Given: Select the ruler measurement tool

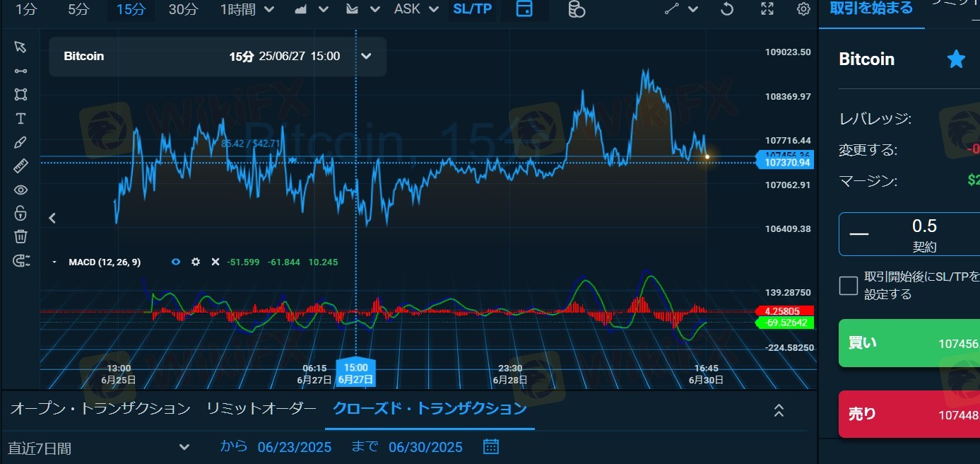Looking at the screenshot, I should tap(20, 166).
